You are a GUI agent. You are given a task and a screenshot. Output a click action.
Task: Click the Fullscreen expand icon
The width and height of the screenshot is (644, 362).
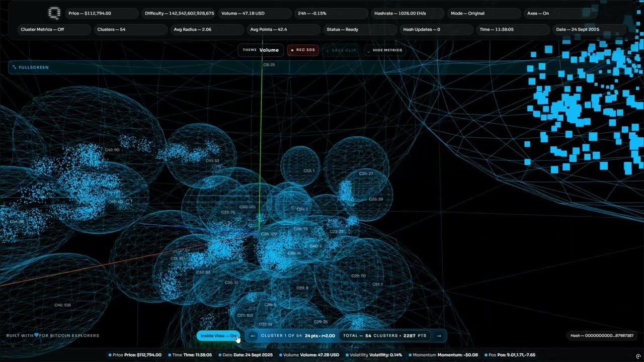(15, 67)
